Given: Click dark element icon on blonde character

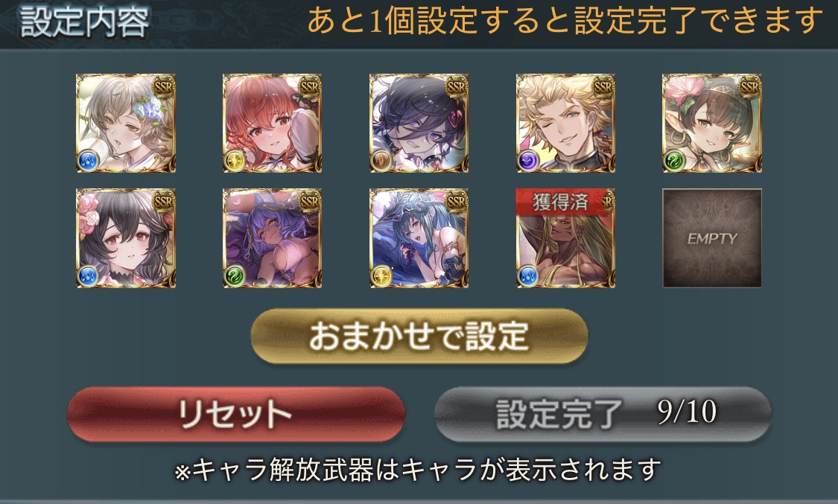Looking at the screenshot, I should coord(527,161).
